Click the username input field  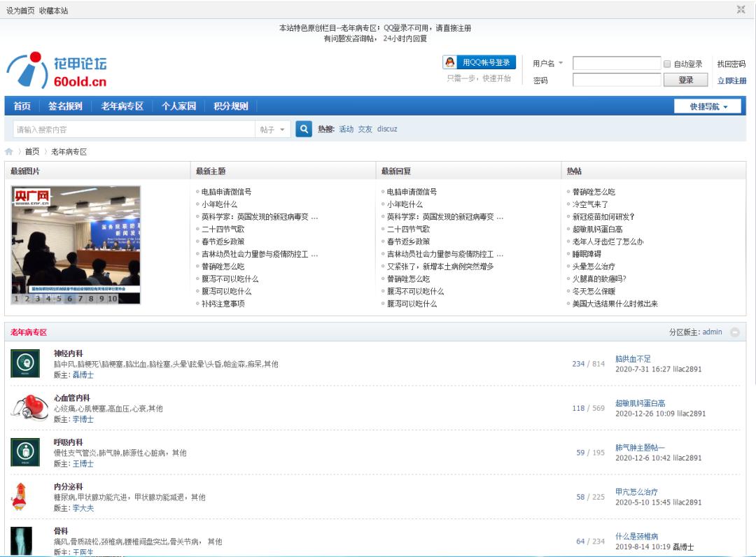pyautogui.click(x=617, y=63)
